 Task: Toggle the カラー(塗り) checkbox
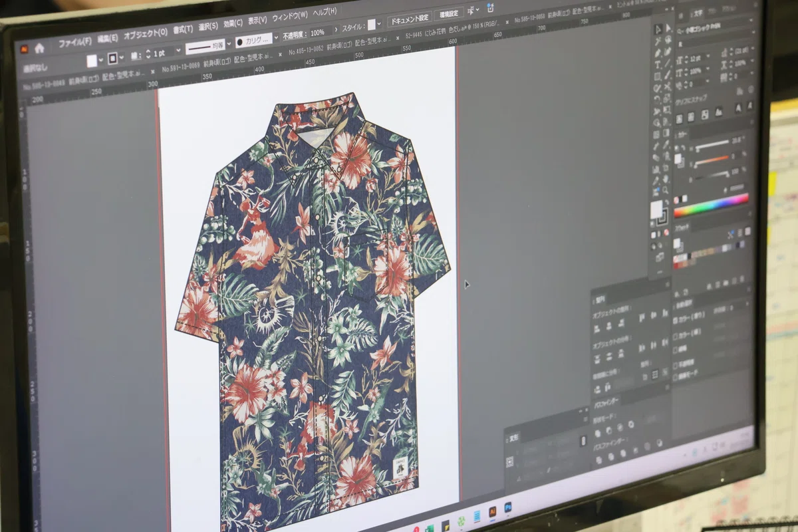[x=676, y=319]
